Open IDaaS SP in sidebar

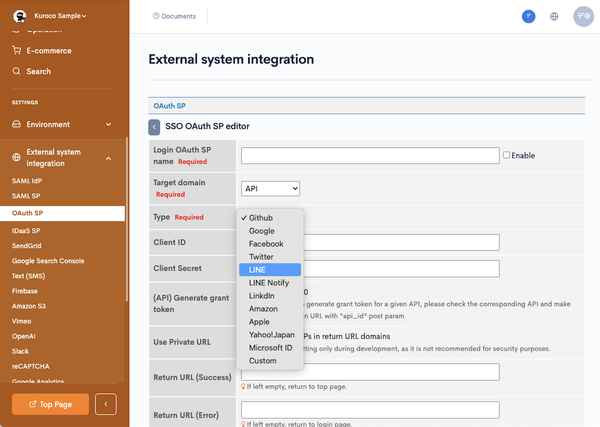(x=26, y=231)
